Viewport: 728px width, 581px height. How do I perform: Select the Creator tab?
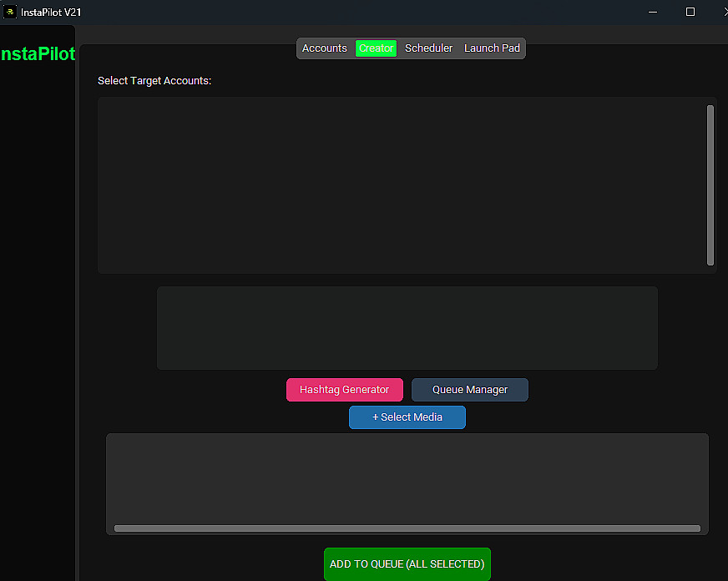(376, 48)
